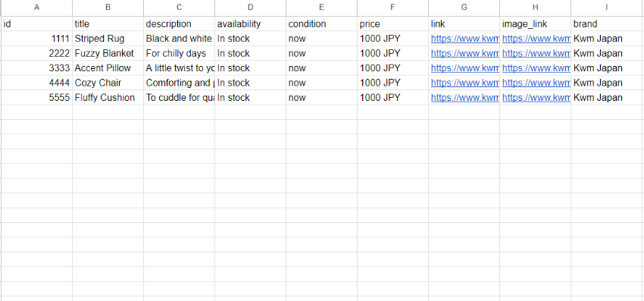Select brand cell in Fluffy Cushion row
The image size is (644, 301).
[607, 98]
